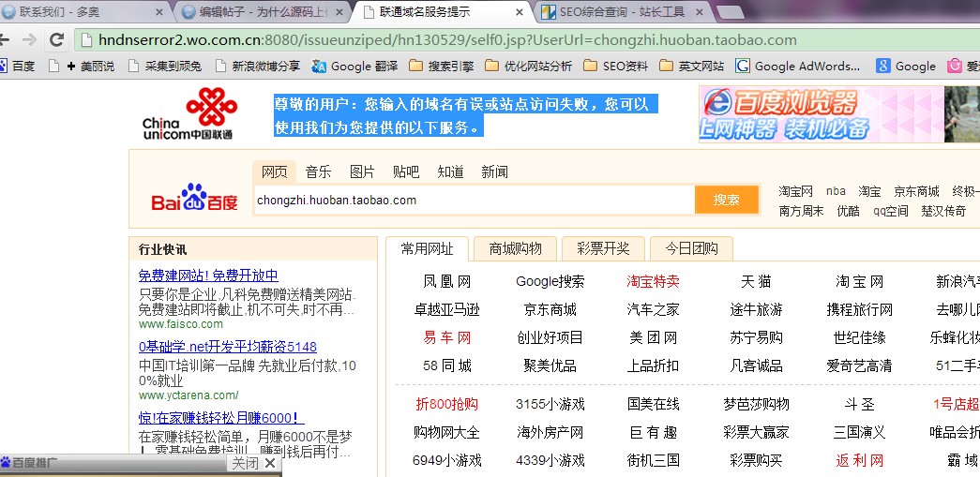Select the 贴吧 search category
Image resolution: width=980 pixels, height=477 pixels.
coord(406,171)
